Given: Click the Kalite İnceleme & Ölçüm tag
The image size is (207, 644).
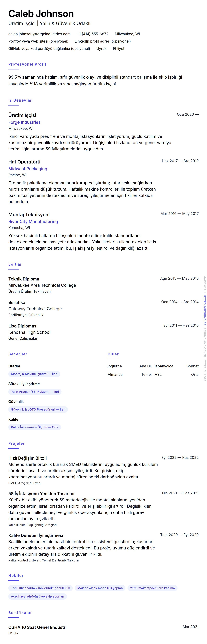Looking at the screenshot, I should click(x=35, y=427).
